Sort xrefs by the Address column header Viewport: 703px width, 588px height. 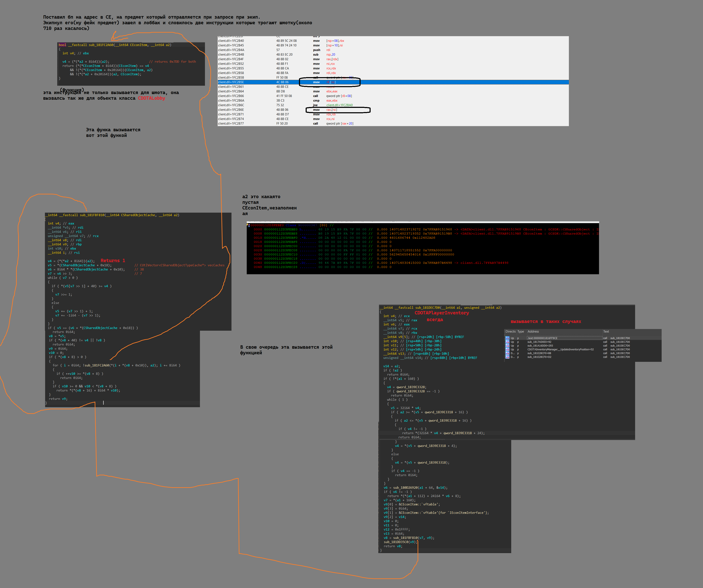533,332
